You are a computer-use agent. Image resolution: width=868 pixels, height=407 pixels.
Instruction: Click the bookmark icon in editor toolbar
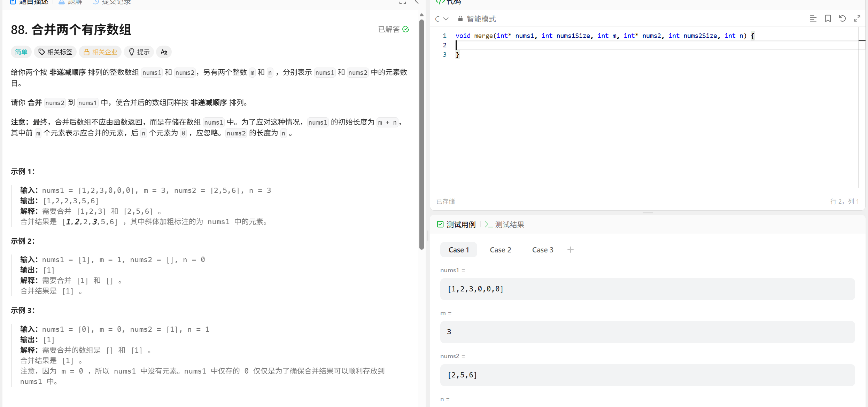[x=828, y=19]
